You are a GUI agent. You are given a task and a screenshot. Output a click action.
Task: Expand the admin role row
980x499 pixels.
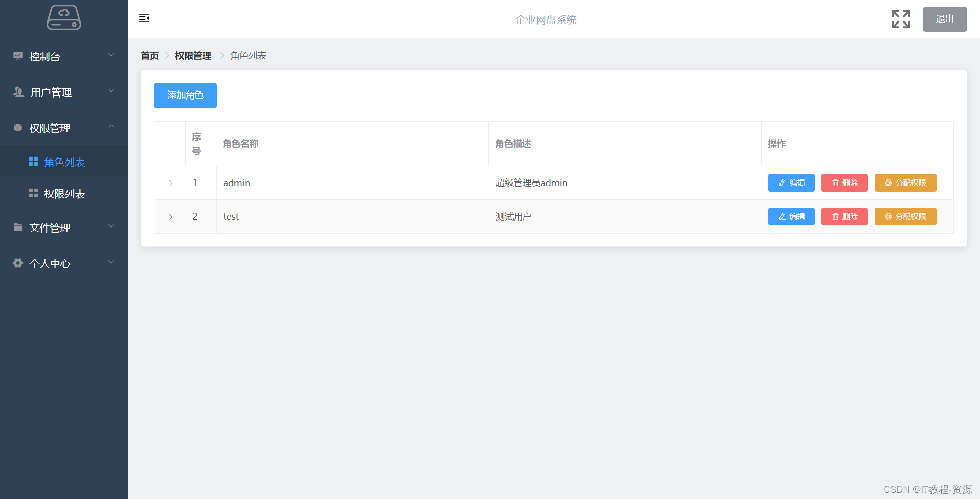170,183
